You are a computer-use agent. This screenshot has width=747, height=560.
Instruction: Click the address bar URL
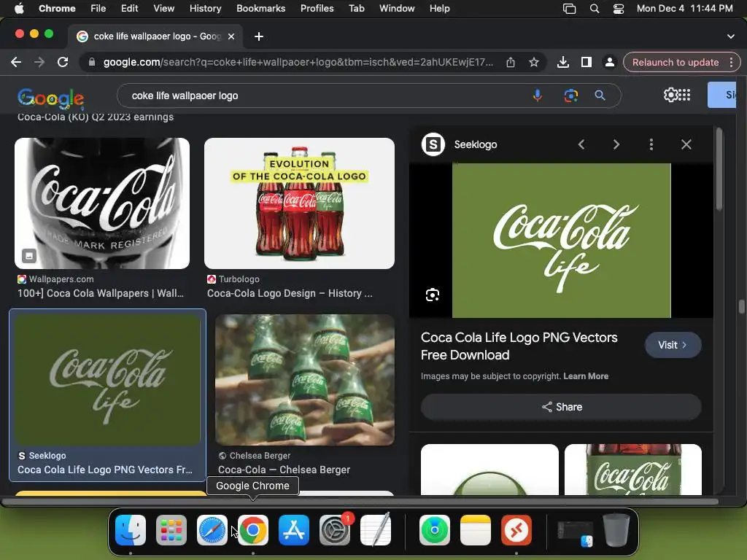click(298, 63)
